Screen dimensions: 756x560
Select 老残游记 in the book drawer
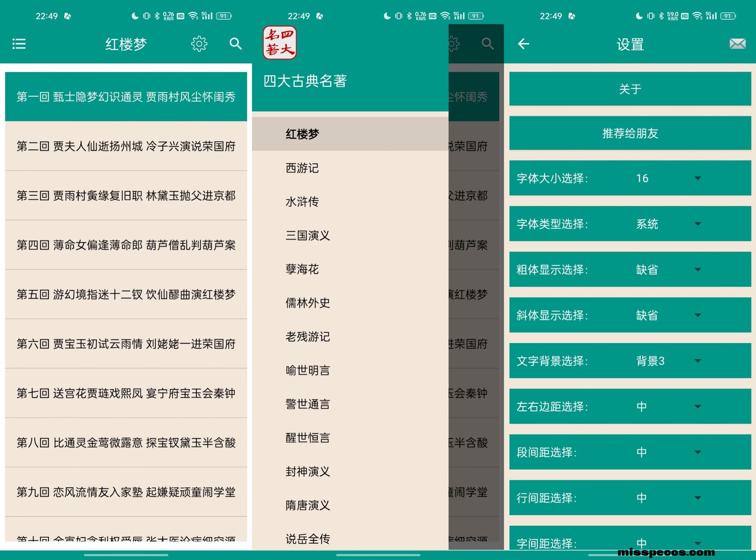coord(350,336)
